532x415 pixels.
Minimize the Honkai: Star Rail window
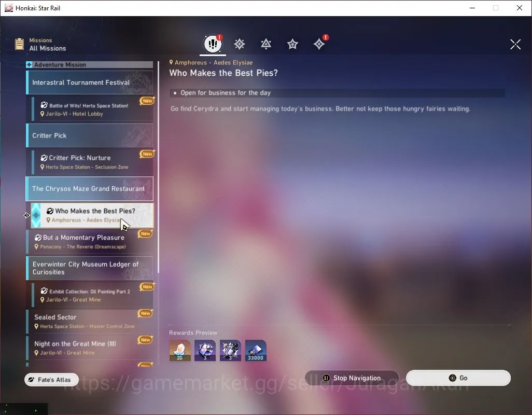tap(472, 8)
